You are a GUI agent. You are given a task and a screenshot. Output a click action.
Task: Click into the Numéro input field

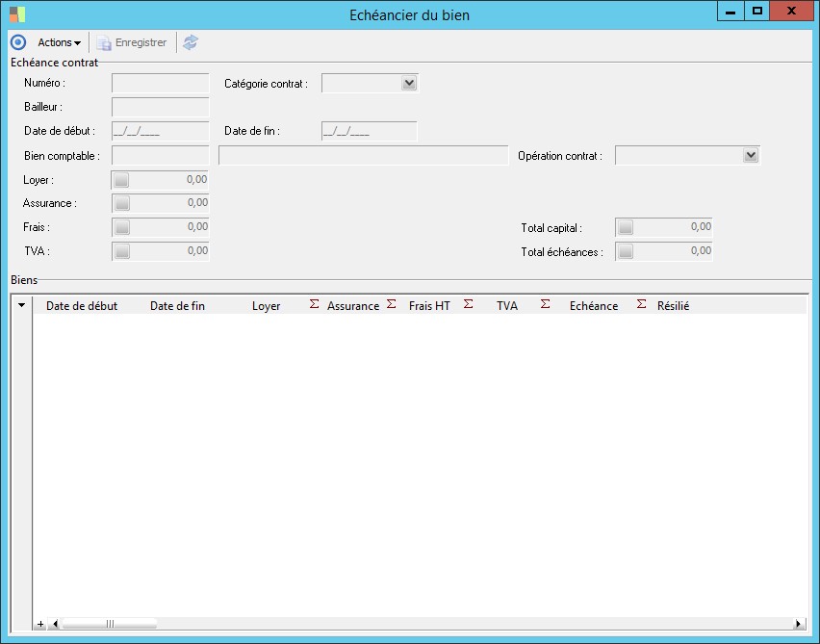tap(160, 84)
